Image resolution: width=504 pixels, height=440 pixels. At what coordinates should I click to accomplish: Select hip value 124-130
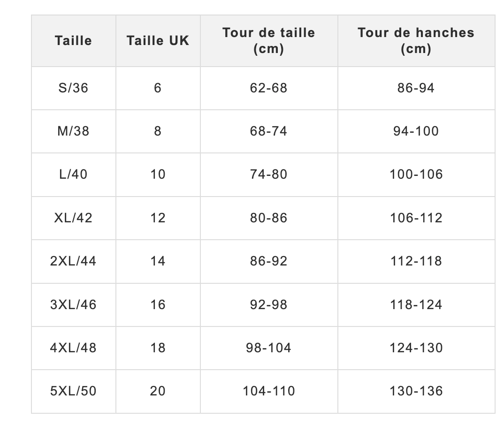coord(416,348)
